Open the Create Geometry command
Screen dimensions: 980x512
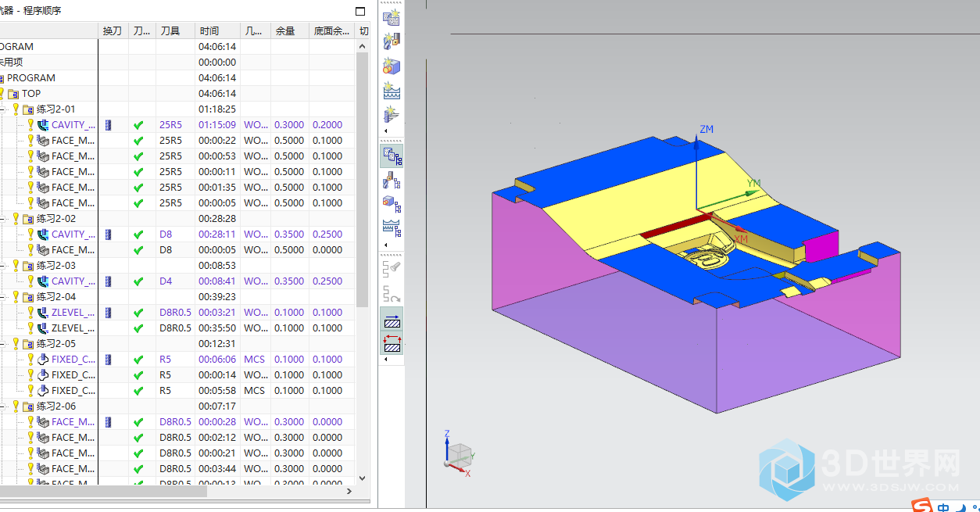392,66
